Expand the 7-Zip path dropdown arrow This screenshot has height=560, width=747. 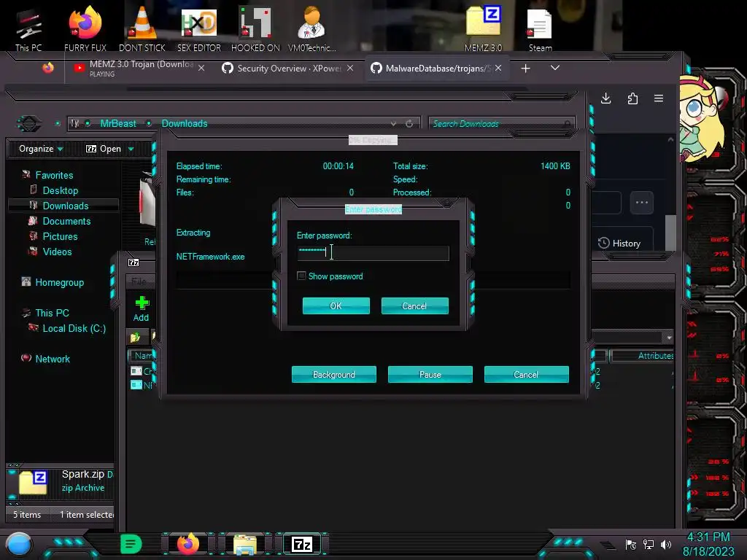[x=669, y=337]
